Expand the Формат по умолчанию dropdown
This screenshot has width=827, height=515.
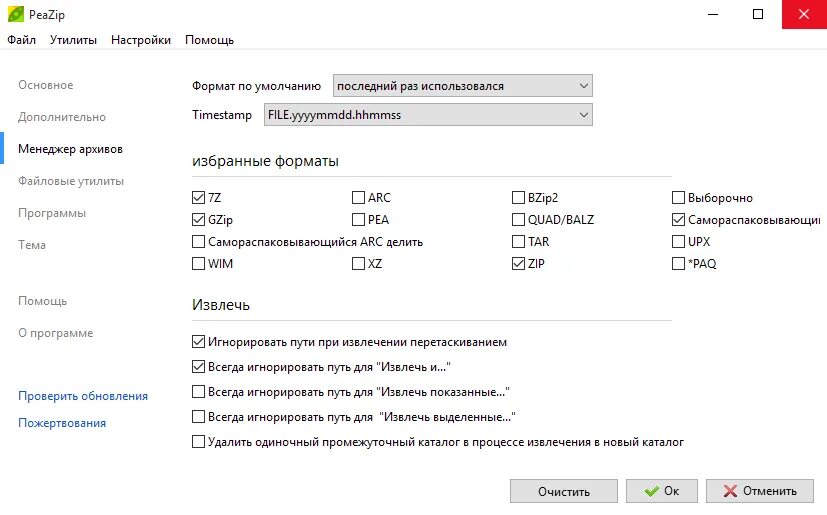(463, 85)
